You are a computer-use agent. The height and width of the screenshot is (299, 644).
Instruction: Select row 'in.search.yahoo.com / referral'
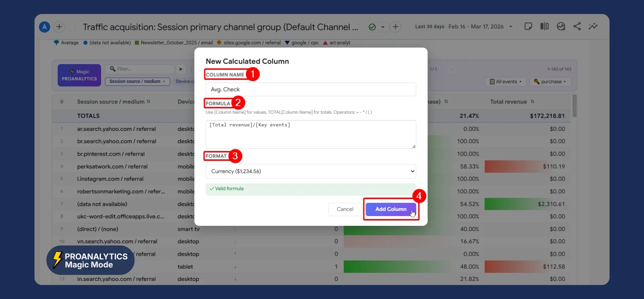(x=116, y=279)
